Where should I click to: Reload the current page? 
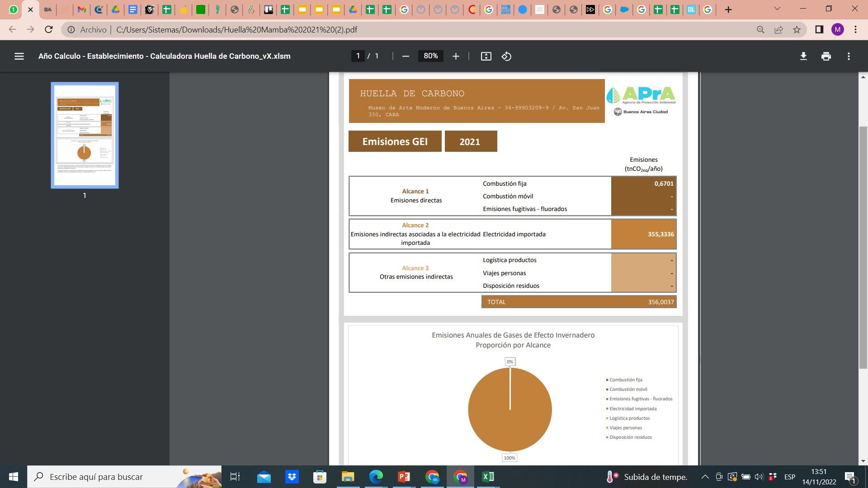[49, 30]
